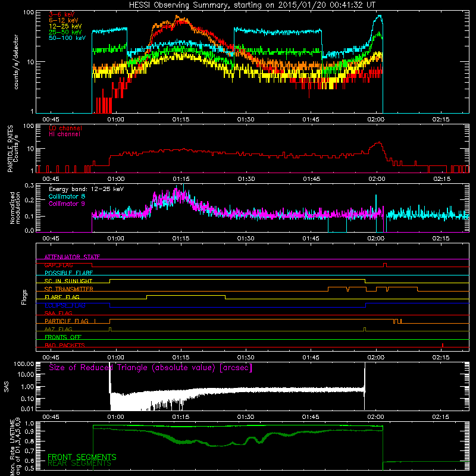Click the 02:00 time tick under the particle rates plot
This screenshot has width=476, height=476.
(377, 179)
